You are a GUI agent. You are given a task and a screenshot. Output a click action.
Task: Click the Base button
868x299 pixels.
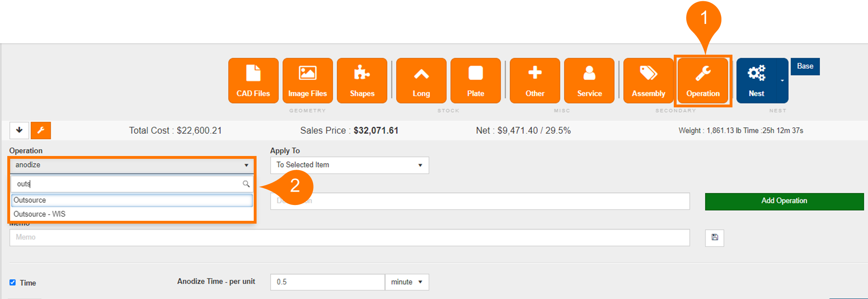click(x=805, y=66)
